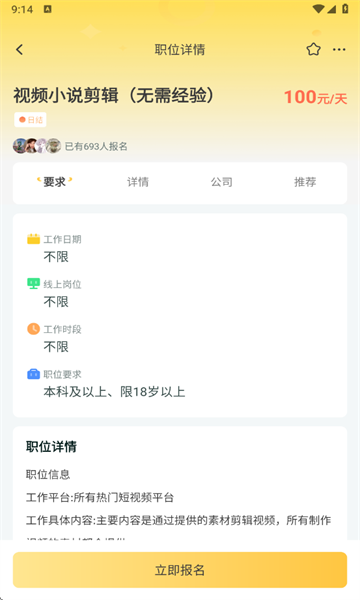Open the three-dot more options menu
The width and height of the screenshot is (360, 600).
click(339, 49)
